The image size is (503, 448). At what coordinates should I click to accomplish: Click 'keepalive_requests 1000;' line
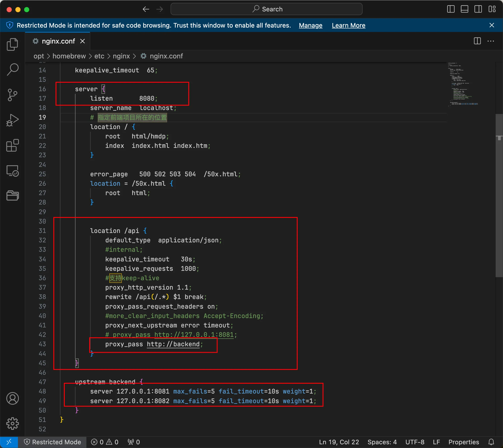click(x=152, y=269)
